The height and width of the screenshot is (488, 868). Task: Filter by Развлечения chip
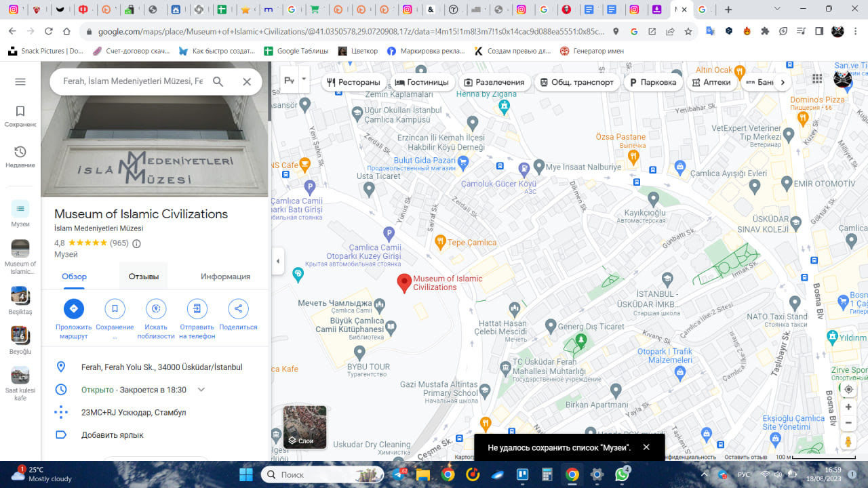pyautogui.click(x=494, y=82)
